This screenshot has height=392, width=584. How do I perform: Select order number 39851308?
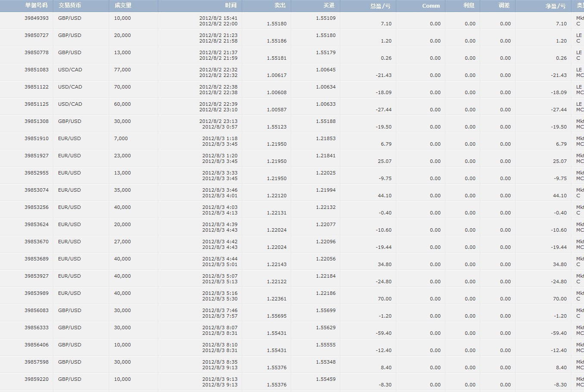click(37, 121)
